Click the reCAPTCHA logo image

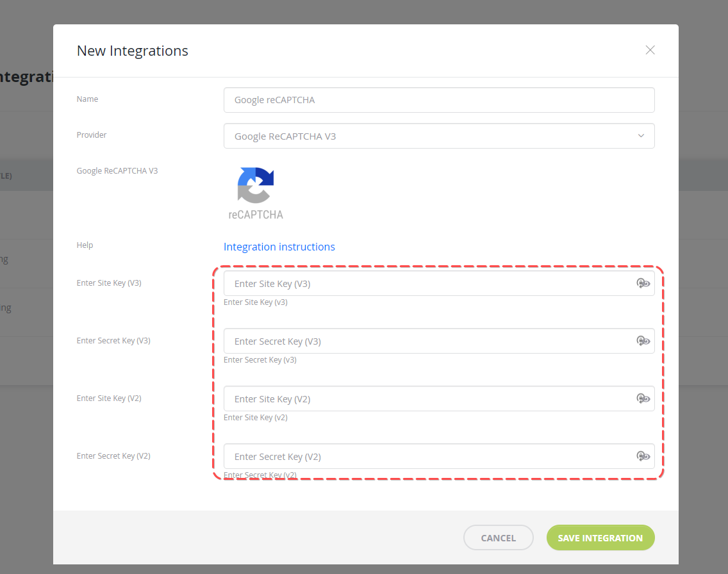coord(255,185)
